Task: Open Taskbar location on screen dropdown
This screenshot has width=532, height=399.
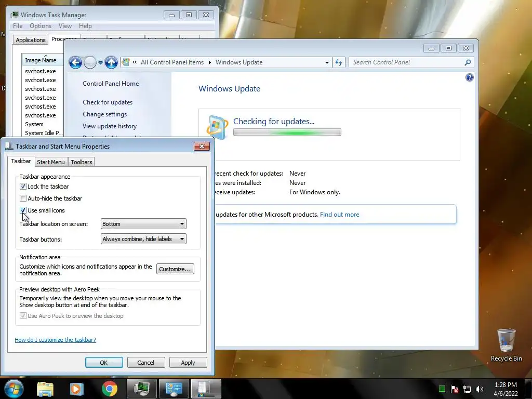Action: 143,224
